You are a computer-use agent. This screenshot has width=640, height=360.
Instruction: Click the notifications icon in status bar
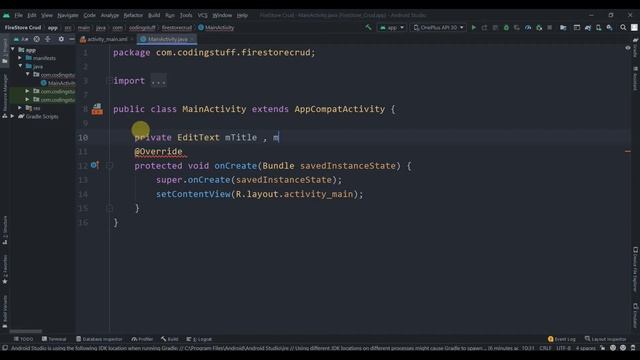point(633,348)
